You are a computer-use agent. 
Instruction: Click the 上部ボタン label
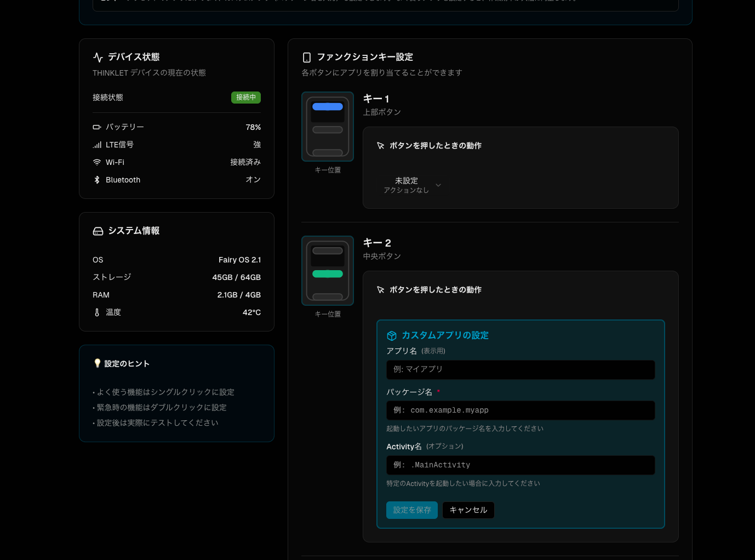[382, 112]
